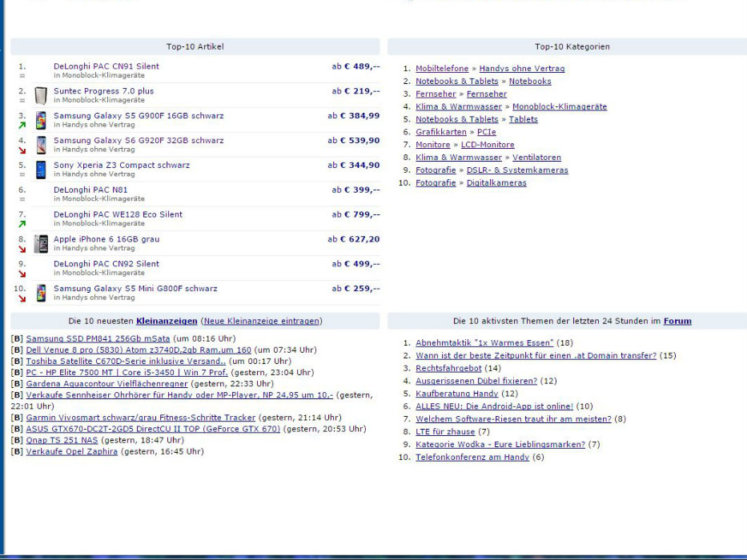Click 'Neue Kleinanzeige eintragen' link
The height and width of the screenshot is (560, 747).
262,321
